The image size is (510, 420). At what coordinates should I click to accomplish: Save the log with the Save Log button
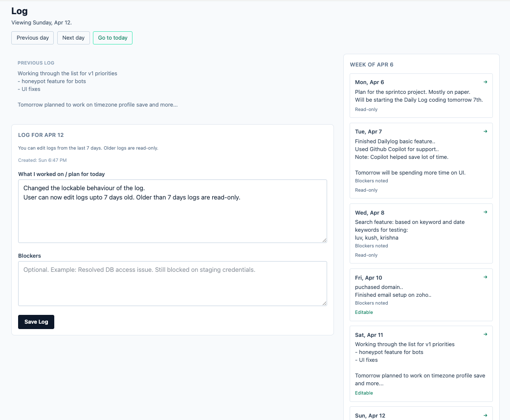(x=36, y=322)
